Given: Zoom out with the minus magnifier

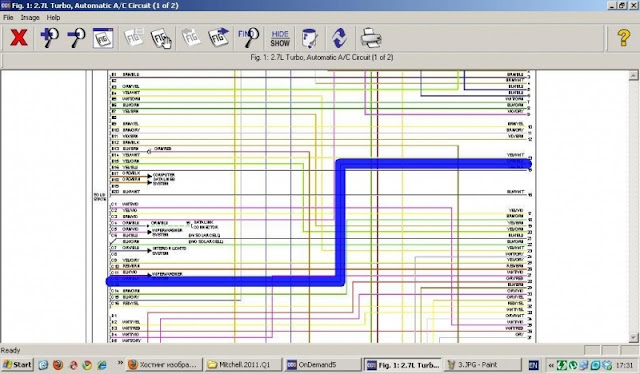Looking at the screenshot, I should click(x=76, y=38).
